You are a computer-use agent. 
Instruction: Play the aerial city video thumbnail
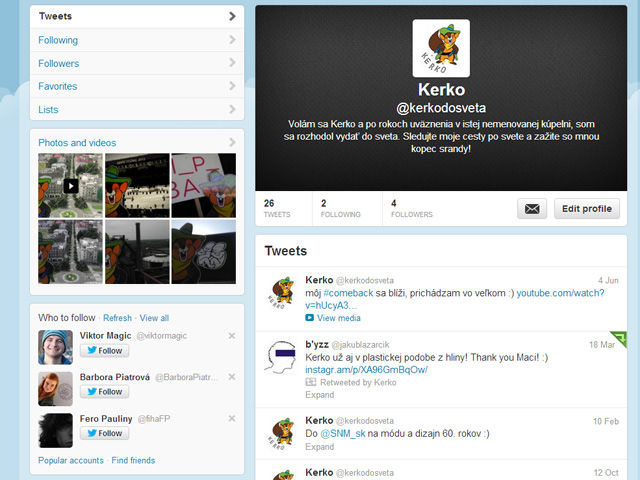click(x=70, y=185)
